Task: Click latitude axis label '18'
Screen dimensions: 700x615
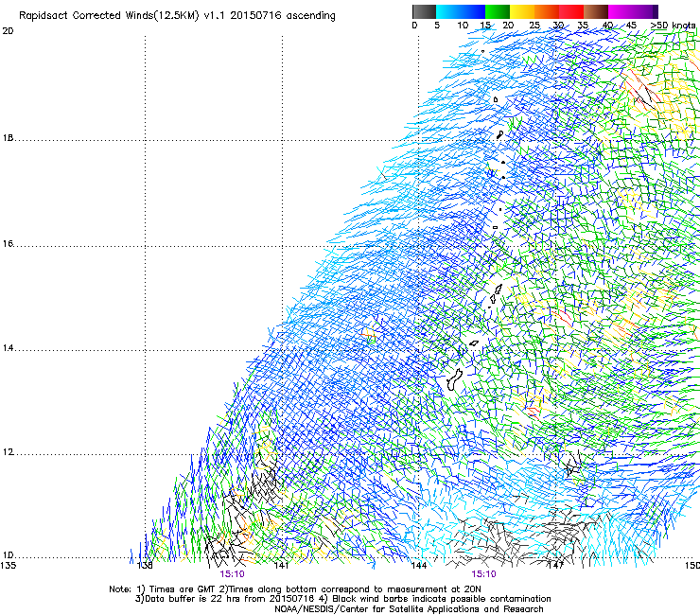Action: tap(8, 137)
